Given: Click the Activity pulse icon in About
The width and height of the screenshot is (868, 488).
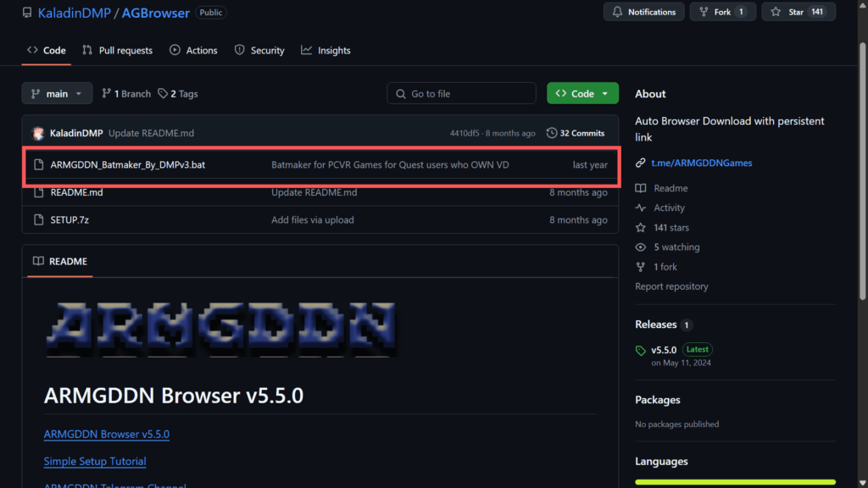Looking at the screenshot, I should tap(641, 208).
